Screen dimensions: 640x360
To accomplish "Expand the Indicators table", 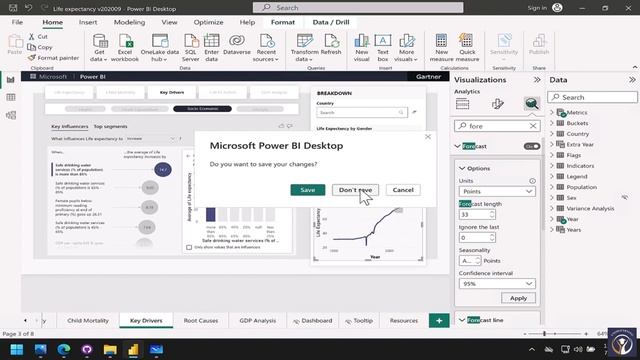I will (x=552, y=166).
